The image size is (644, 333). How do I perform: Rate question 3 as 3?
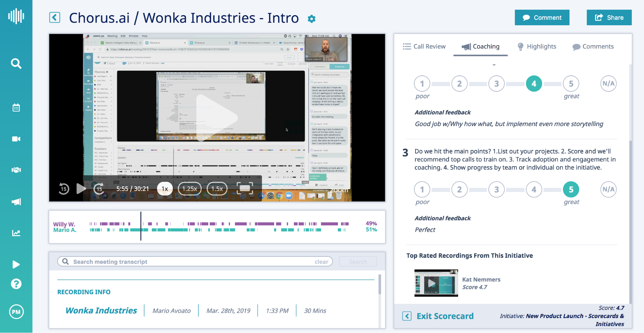coord(496,189)
